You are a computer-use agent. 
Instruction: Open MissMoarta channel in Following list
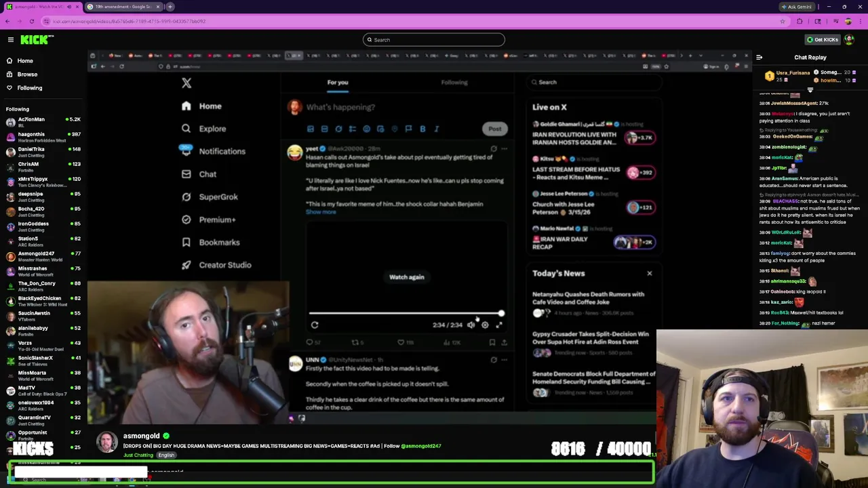42,375
